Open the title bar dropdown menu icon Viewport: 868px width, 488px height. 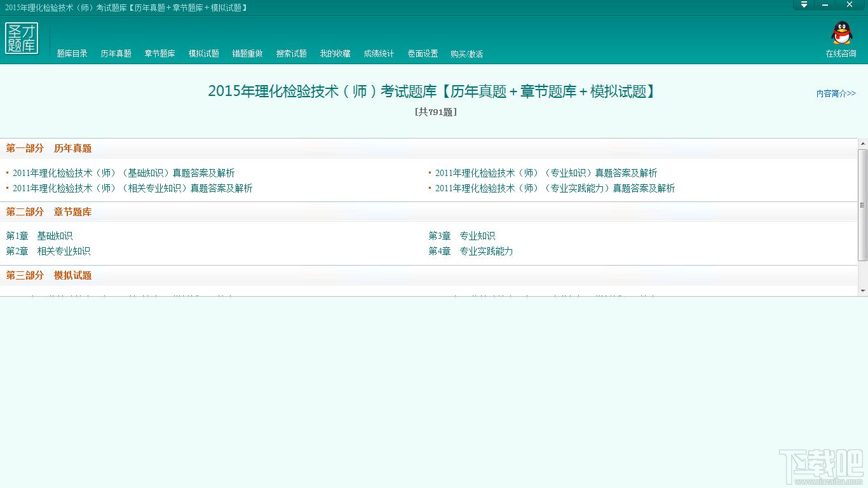804,5
